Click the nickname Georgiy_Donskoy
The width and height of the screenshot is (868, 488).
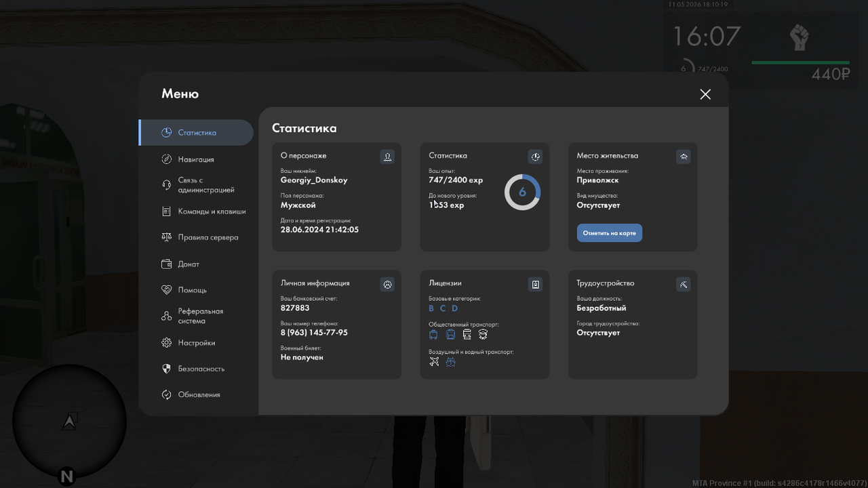click(x=314, y=180)
